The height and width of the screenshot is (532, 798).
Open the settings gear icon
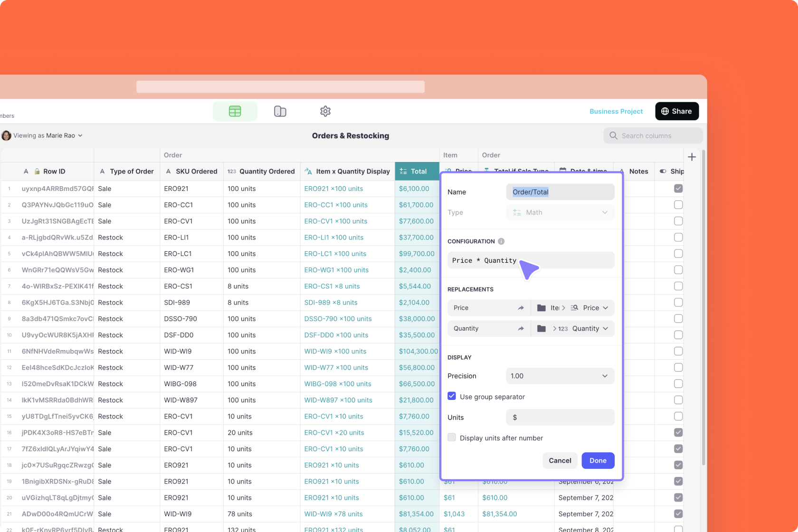tap(325, 111)
